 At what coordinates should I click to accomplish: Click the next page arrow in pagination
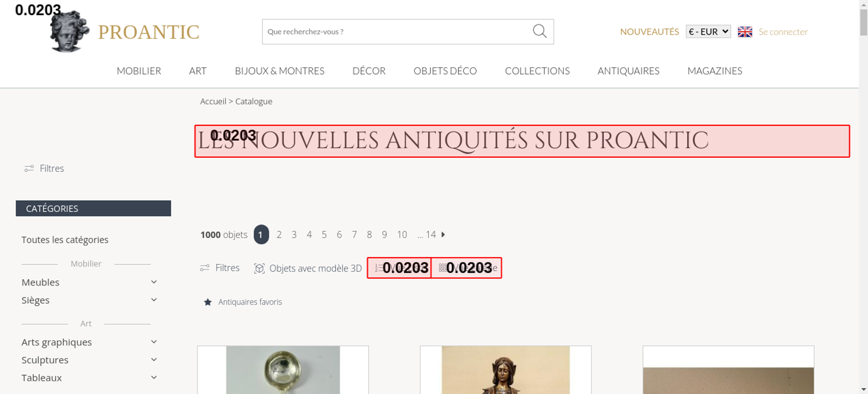443,235
